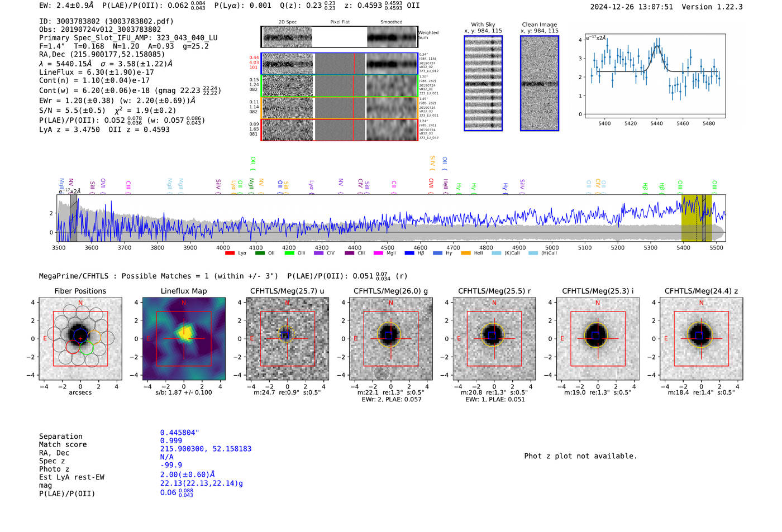Click the Primary Spec_Slot_IFU_AMP: 323_043_040_LU text
This screenshot has width=782, height=532.
[x=128, y=38]
